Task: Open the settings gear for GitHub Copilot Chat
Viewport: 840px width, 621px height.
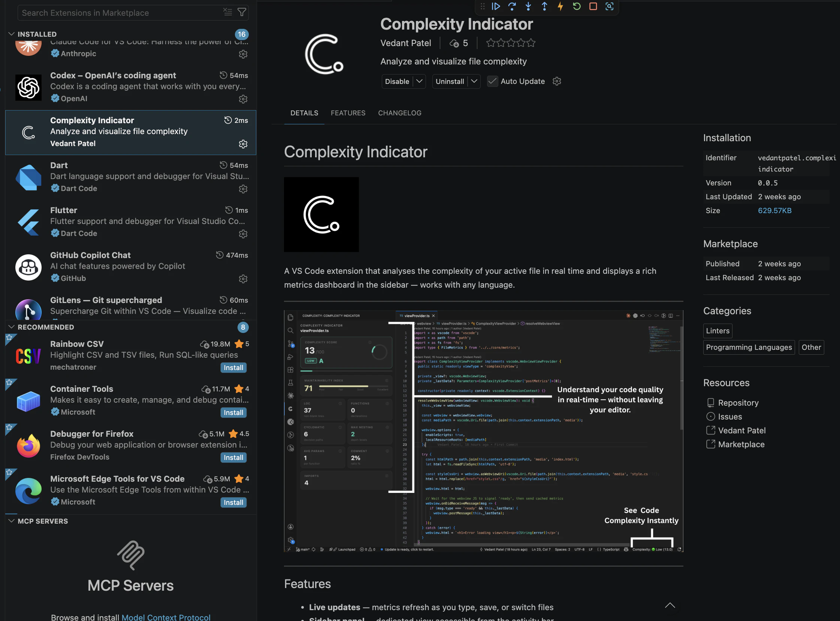Action: pos(243,279)
